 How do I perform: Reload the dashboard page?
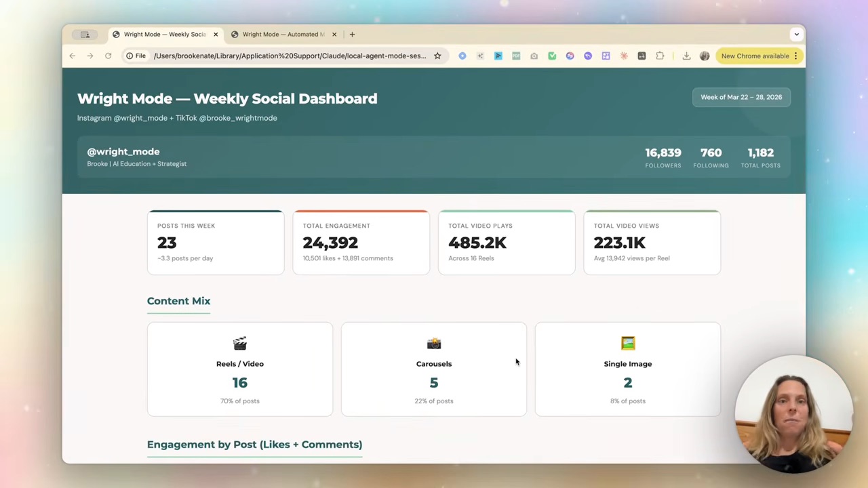(x=108, y=56)
